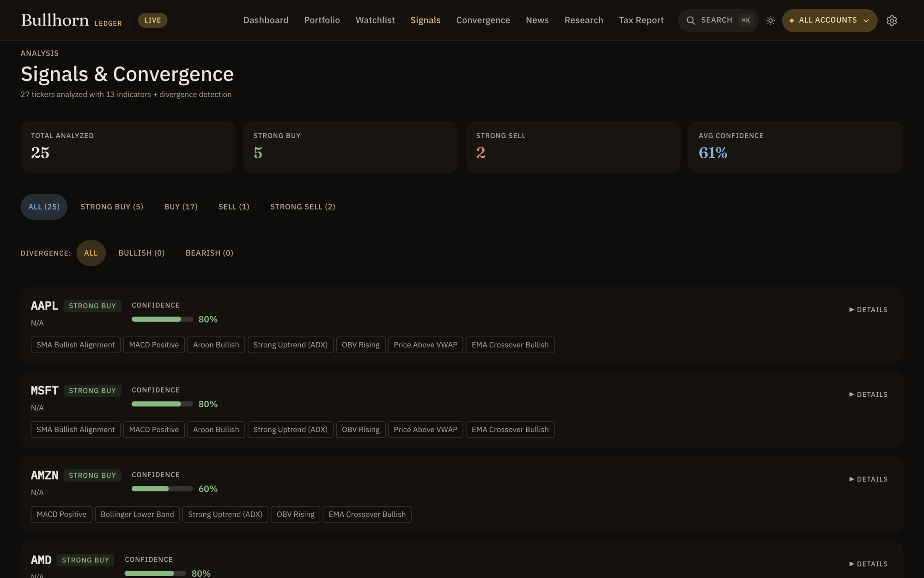Select the divergence ALL filter
The image size is (924, 578).
pos(91,253)
